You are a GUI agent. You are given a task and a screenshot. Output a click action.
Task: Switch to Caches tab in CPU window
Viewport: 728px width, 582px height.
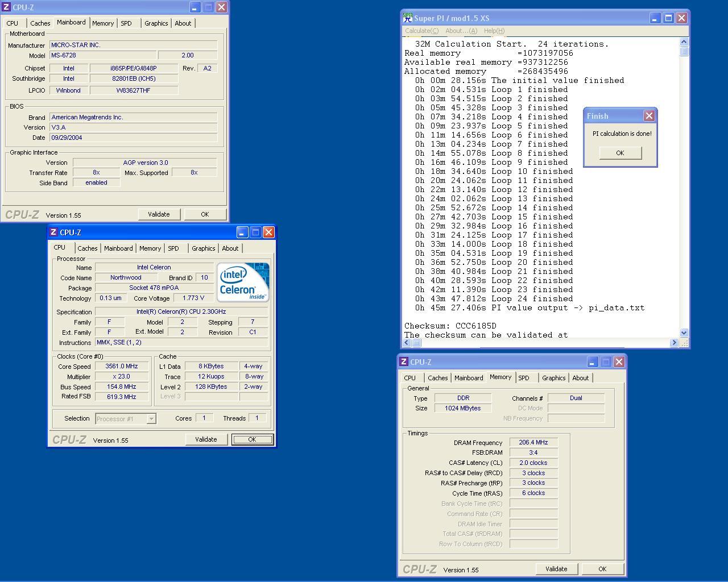[87, 248]
